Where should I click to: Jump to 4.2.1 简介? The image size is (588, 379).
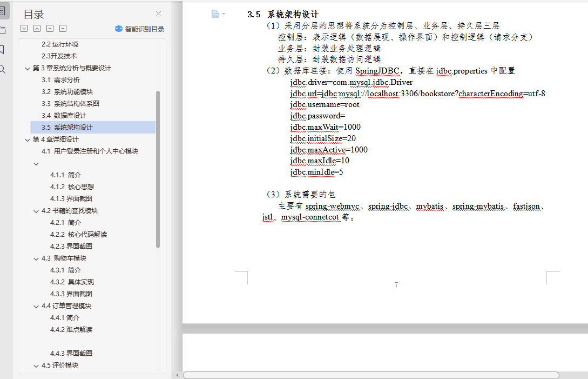(x=66, y=223)
